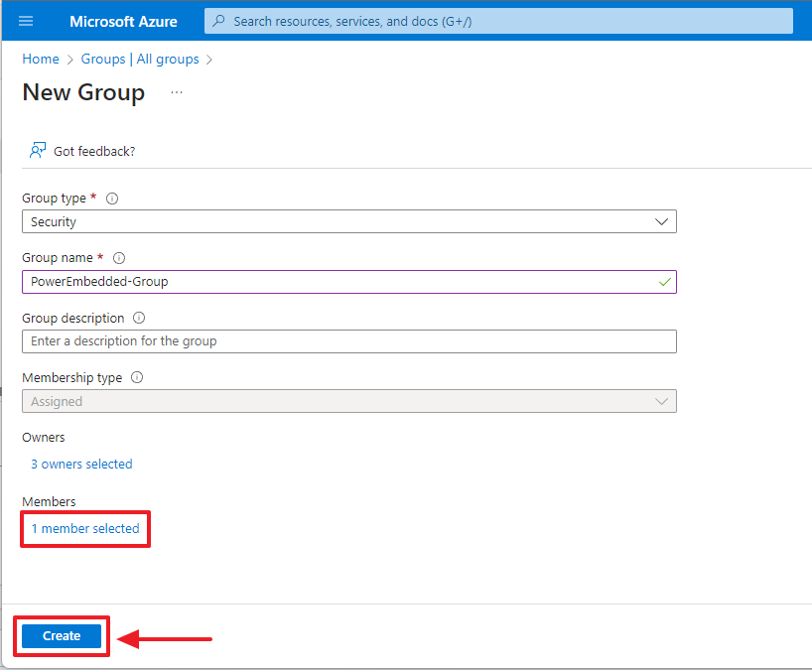The width and height of the screenshot is (812, 670).
Task: Click the search magnifier icon
Action: tap(219, 21)
